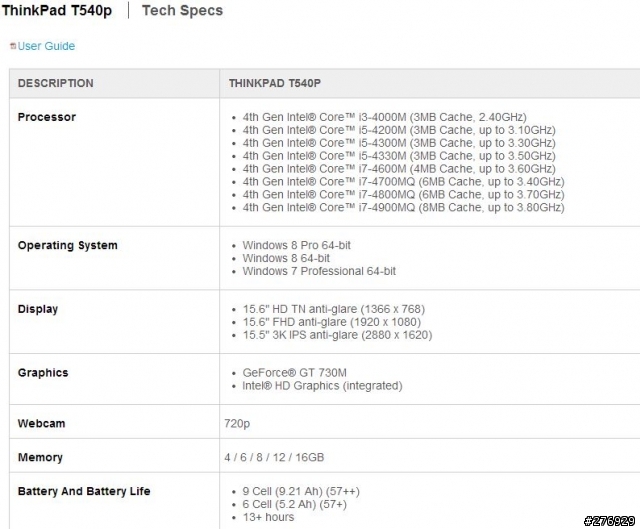Click the ThinkPad T540p title
This screenshot has width=640, height=529.
(57, 10)
